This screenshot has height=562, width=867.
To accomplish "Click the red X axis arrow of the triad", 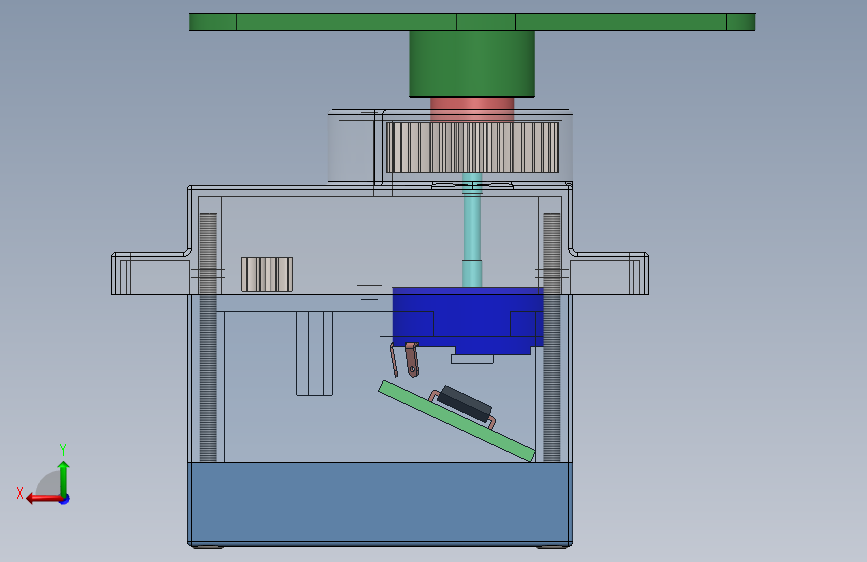I will click(44, 499).
